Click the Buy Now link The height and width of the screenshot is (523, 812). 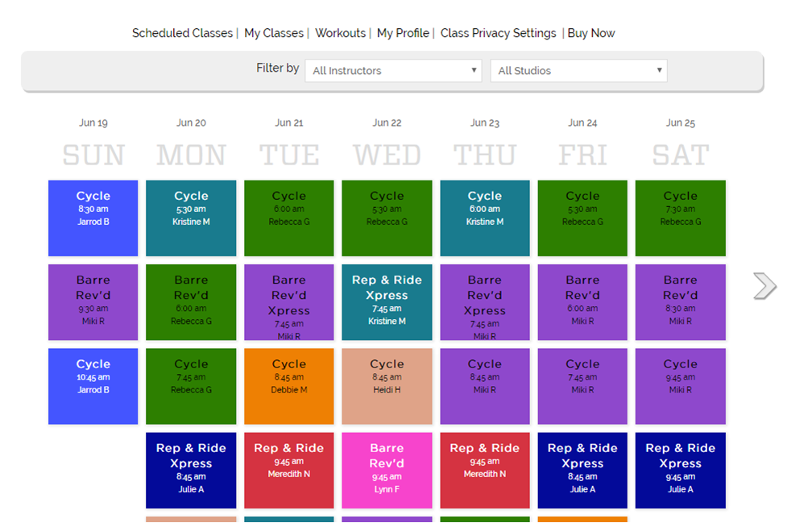591,33
